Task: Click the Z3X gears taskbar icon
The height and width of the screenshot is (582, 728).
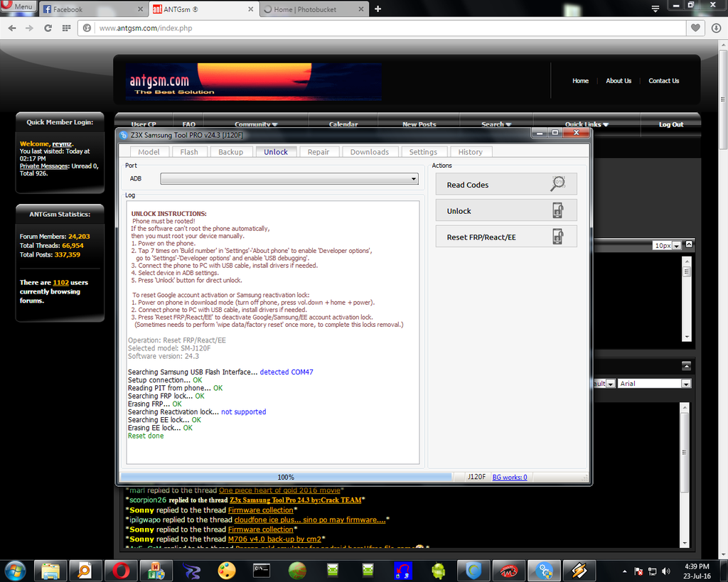Action: [x=544, y=571]
